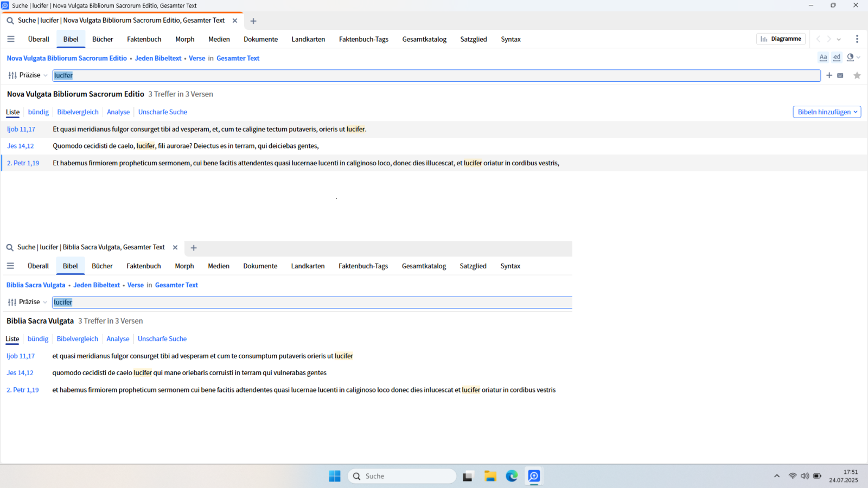Close the Biblia Sacra Vulgata search tab
This screenshot has height=488, width=868.
tap(175, 247)
